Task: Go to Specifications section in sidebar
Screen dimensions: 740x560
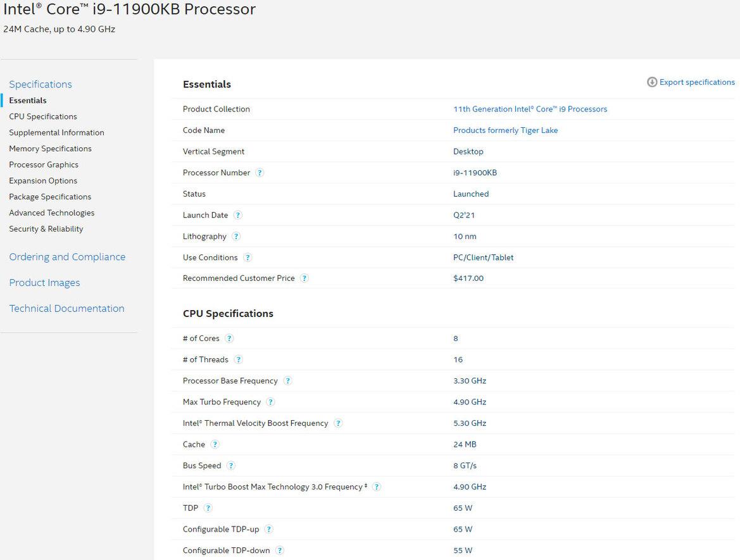Action: click(41, 84)
